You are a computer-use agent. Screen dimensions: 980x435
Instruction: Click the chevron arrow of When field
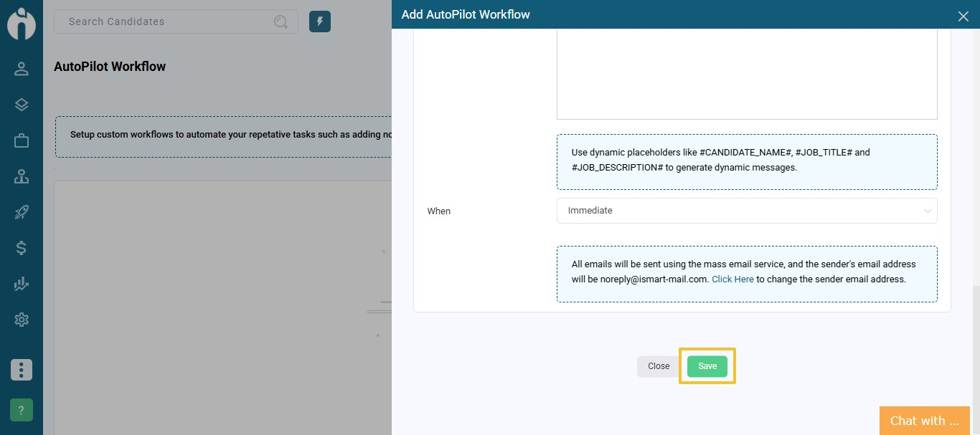(928, 211)
